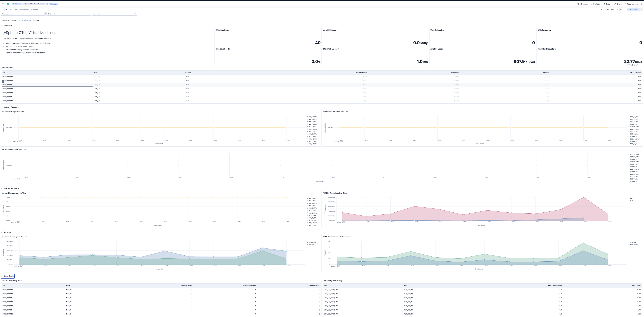644x317 pixels.
Task: Open the calendar icon in the time picker
Action: (601, 10)
